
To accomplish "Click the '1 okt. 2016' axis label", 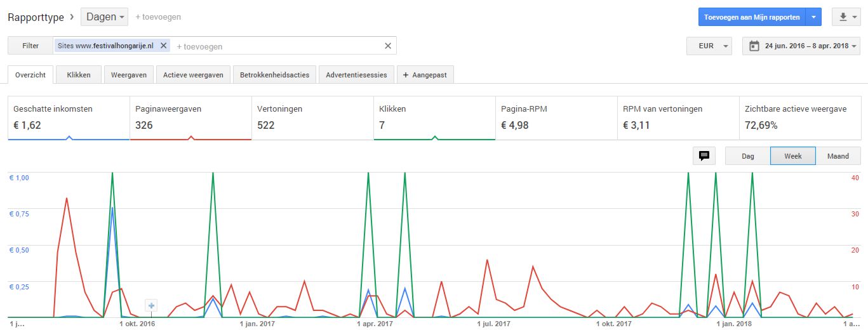I will (137, 324).
